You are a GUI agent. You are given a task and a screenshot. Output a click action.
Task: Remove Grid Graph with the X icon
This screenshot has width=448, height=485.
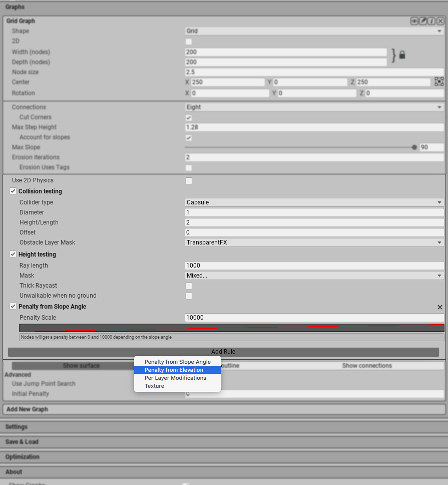pos(440,21)
